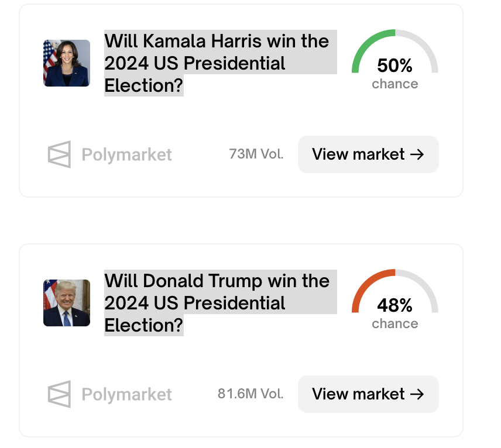The image size is (501, 448).
Task: Click the 'chance' label under 50%
Action: [x=395, y=84]
